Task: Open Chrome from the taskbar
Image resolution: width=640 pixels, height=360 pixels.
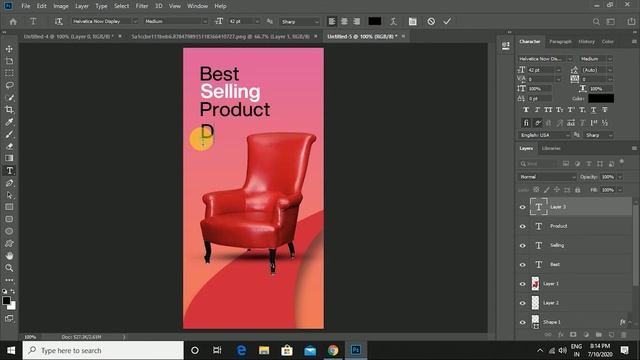Action: coord(333,350)
